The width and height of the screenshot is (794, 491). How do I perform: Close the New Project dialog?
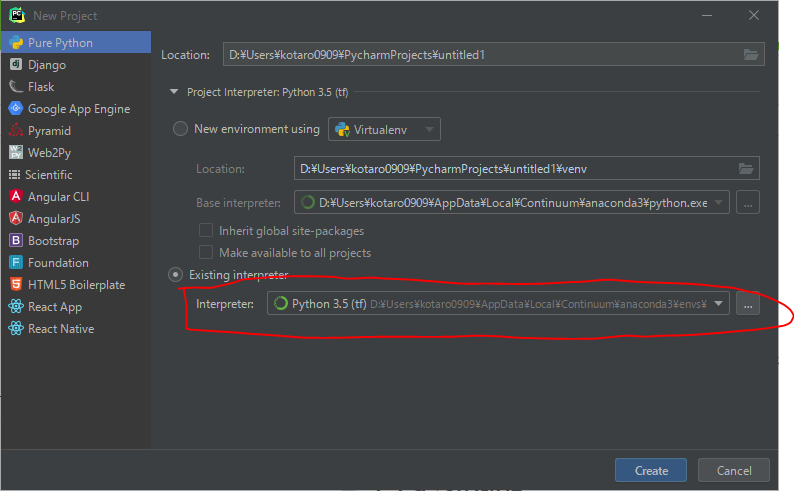click(x=753, y=16)
